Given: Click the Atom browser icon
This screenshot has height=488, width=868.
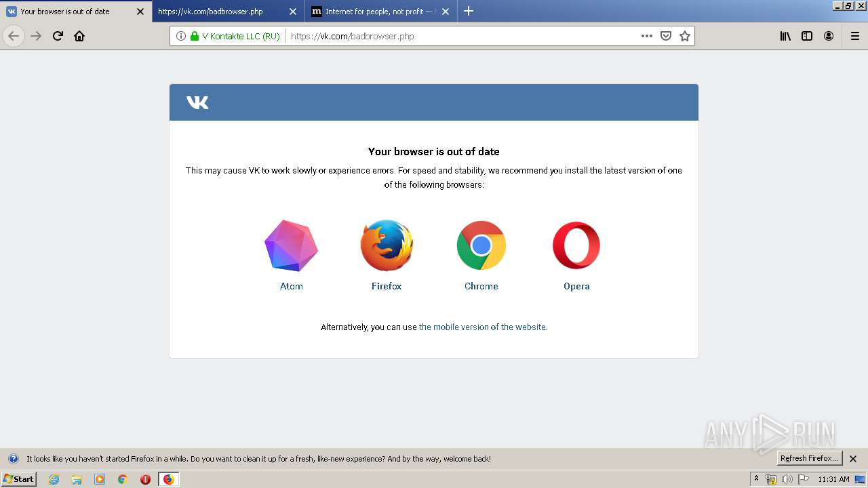Looking at the screenshot, I should click(292, 245).
